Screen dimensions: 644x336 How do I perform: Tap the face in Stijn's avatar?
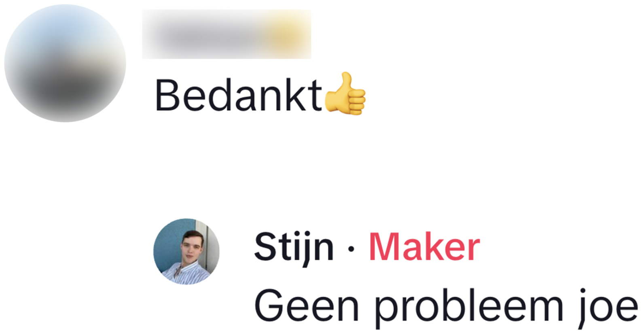tap(192, 246)
